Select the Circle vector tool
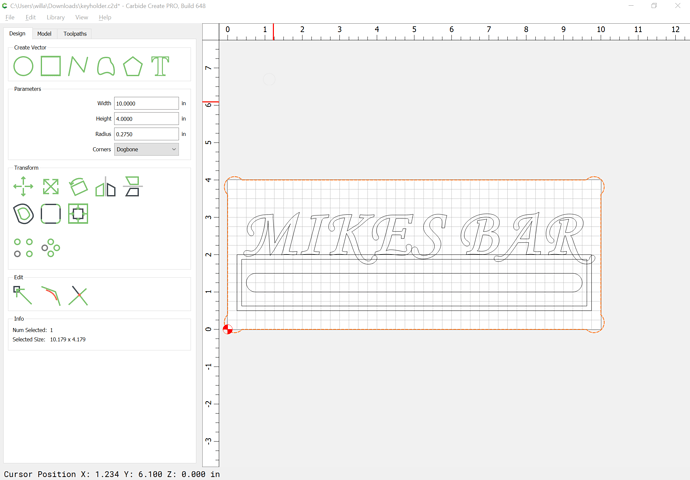 pos(23,67)
